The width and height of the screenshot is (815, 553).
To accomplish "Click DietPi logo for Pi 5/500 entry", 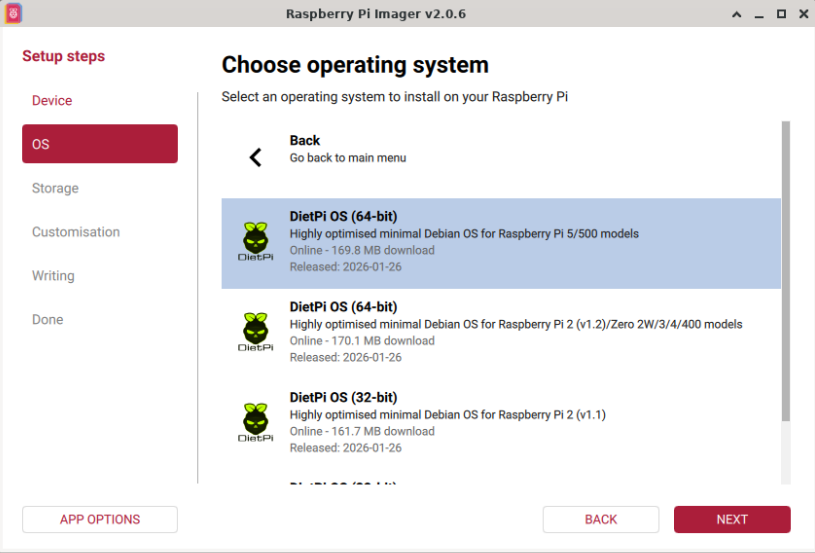I will pos(255,242).
